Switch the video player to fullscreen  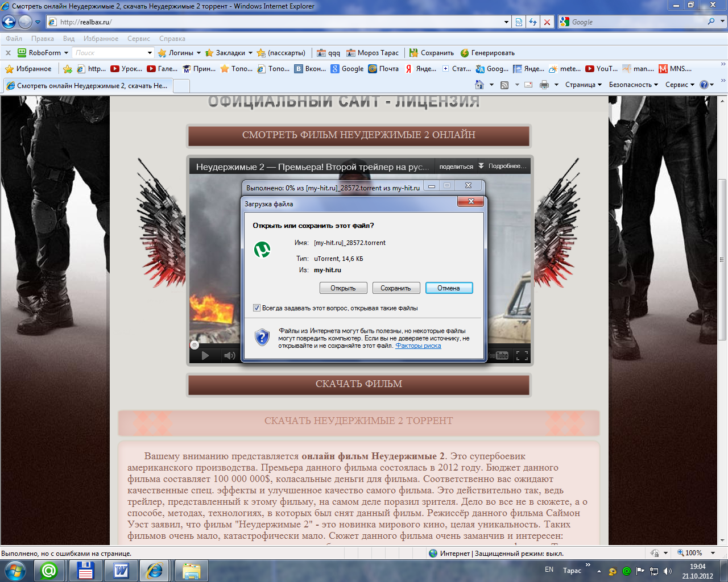522,356
